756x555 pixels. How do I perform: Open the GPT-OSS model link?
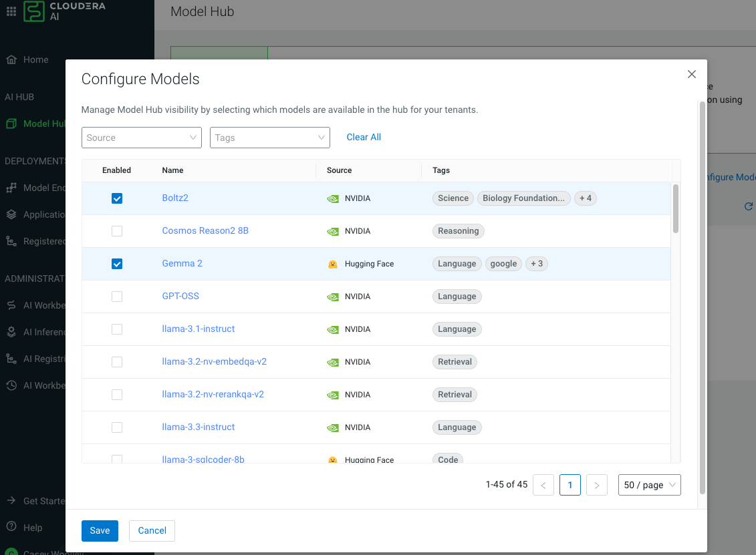coord(180,297)
